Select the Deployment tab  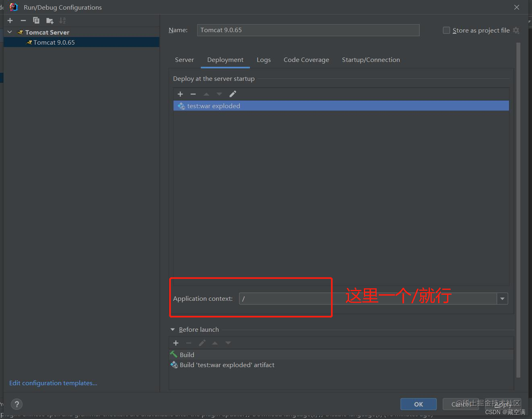225,60
